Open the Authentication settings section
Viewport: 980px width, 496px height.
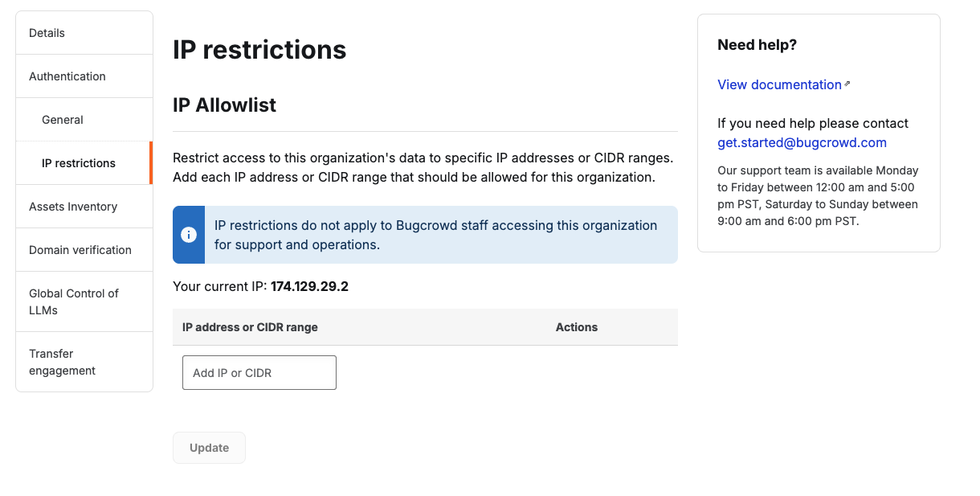pyautogui.click(x=84, y=76)
